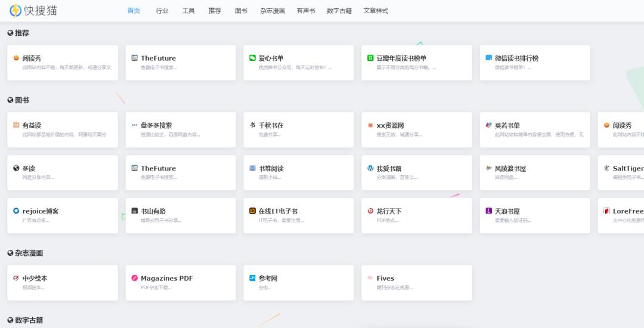This screenshot has width=644, height=328.
Task: Open the SaltTiger card link
Action: coord(621,172)
